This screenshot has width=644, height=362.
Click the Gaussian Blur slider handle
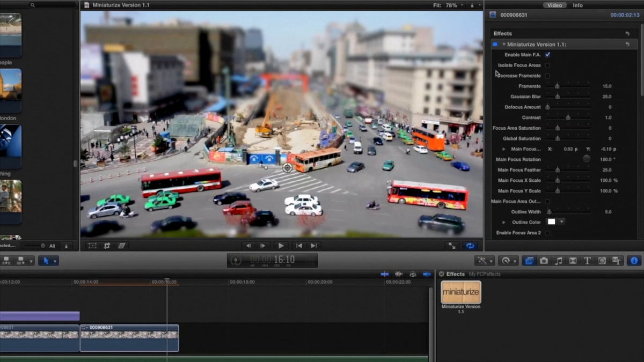tap(557, 97)
